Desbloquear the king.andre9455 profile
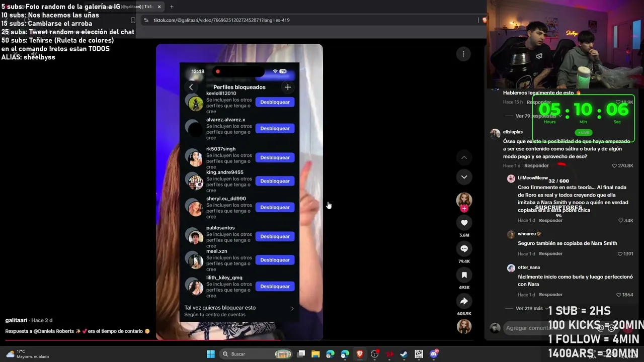This screenshot has width=644, height=362. 275,181
